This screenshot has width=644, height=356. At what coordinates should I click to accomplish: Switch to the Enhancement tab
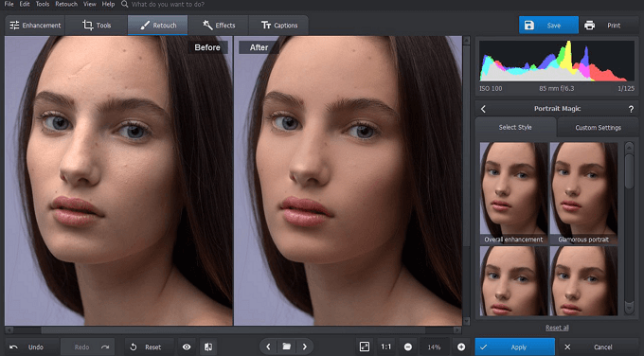tap(35, 25)
